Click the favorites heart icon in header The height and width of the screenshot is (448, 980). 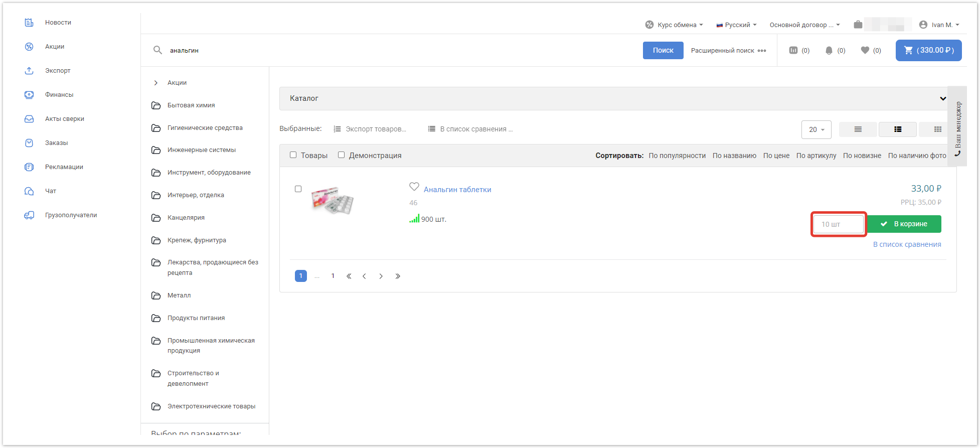(865, 50)
